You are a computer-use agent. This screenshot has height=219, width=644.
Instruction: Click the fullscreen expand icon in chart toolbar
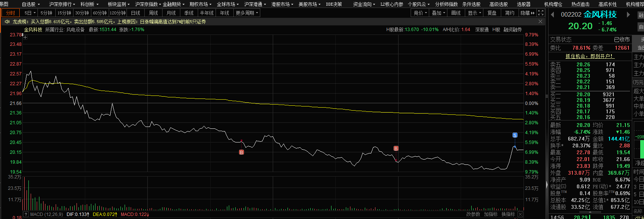click(541, 13)
